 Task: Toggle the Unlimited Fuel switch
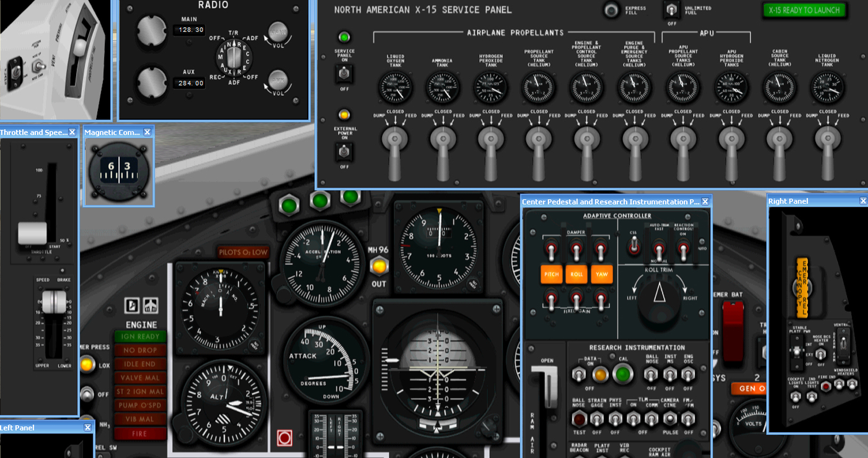[x=672, y=10]
